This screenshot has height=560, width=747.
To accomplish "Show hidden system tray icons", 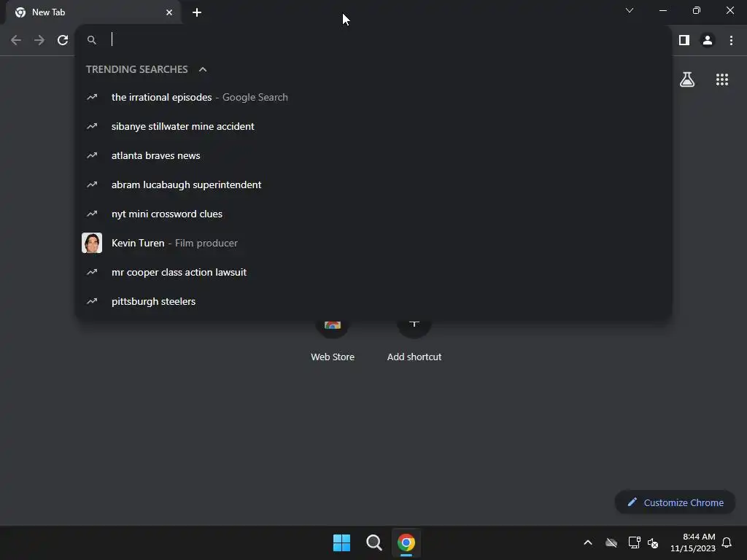I will (x=588, y=542).
